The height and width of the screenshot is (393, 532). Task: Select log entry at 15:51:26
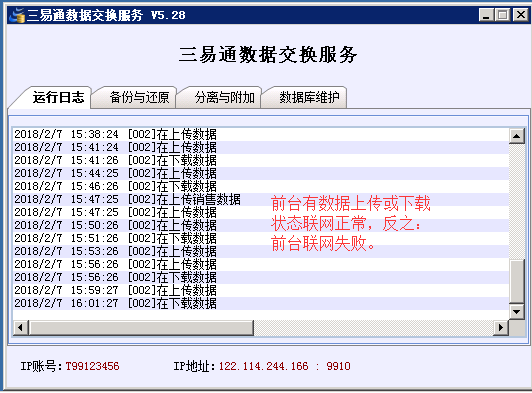[261, 238]
